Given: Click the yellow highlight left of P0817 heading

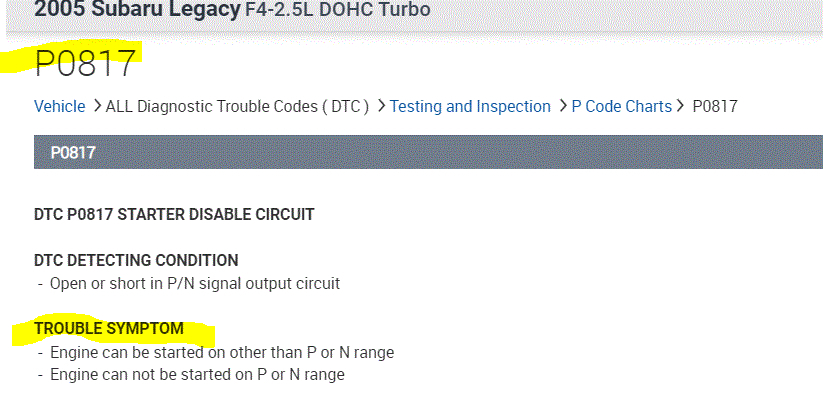Looking at the screenshot, I should (x=18, y=62).
